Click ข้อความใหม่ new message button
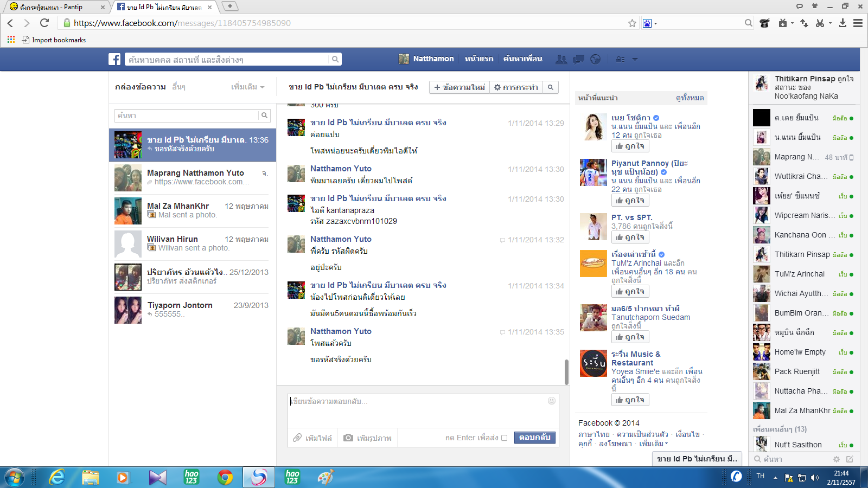This screenshot has width=868, height=488. [459, 87]
